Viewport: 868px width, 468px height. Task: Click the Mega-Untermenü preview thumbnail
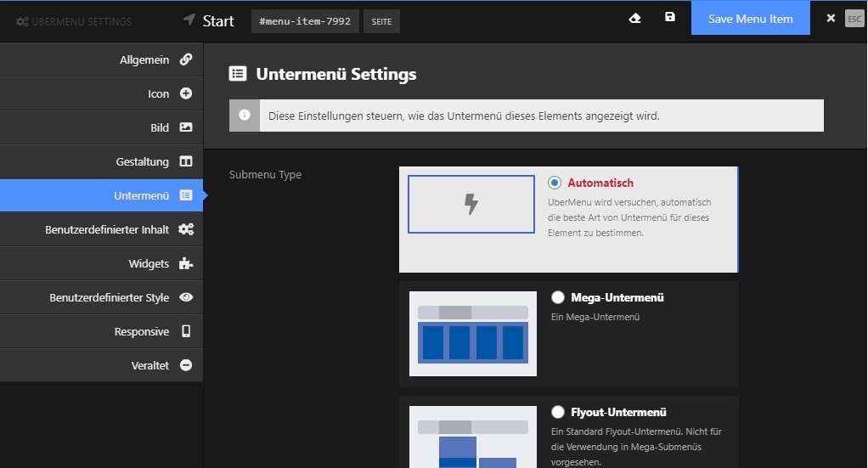tap(473, 334)
